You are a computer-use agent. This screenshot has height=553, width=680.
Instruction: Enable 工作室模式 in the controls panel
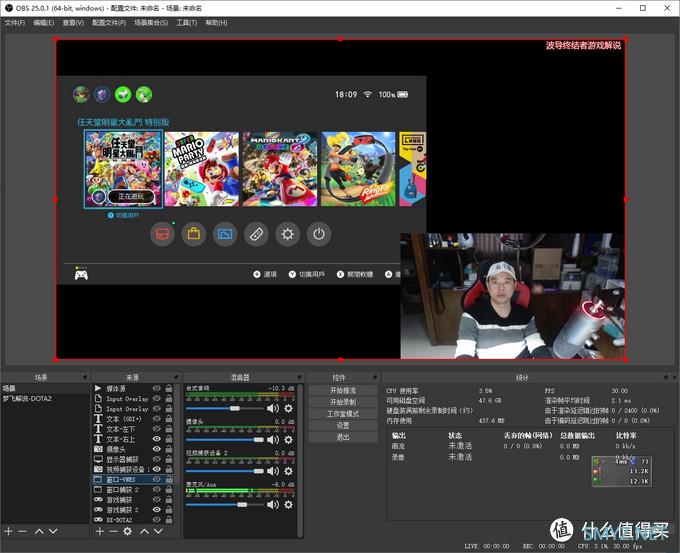point(343,414)
